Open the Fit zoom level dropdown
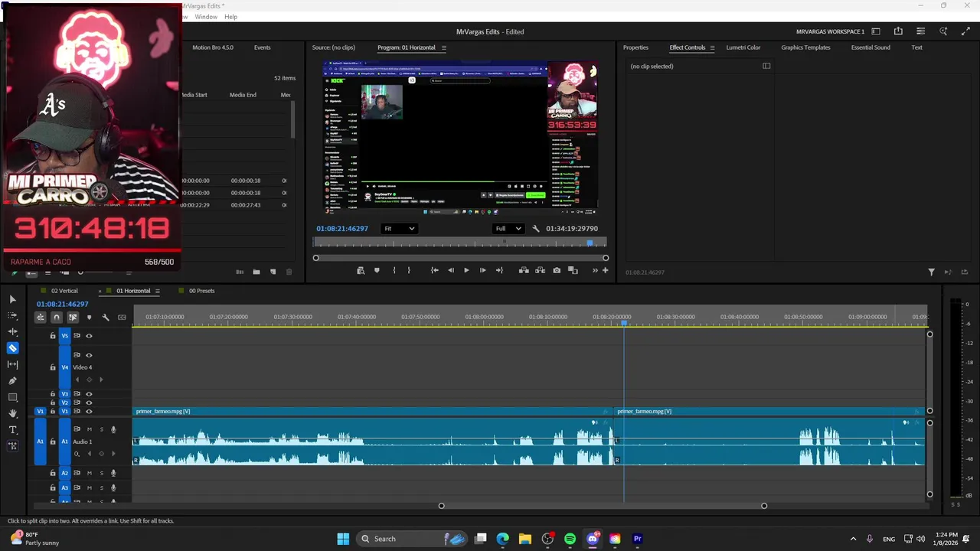The width and height of the screenshot is (980, 551). (x=400, y=229)
